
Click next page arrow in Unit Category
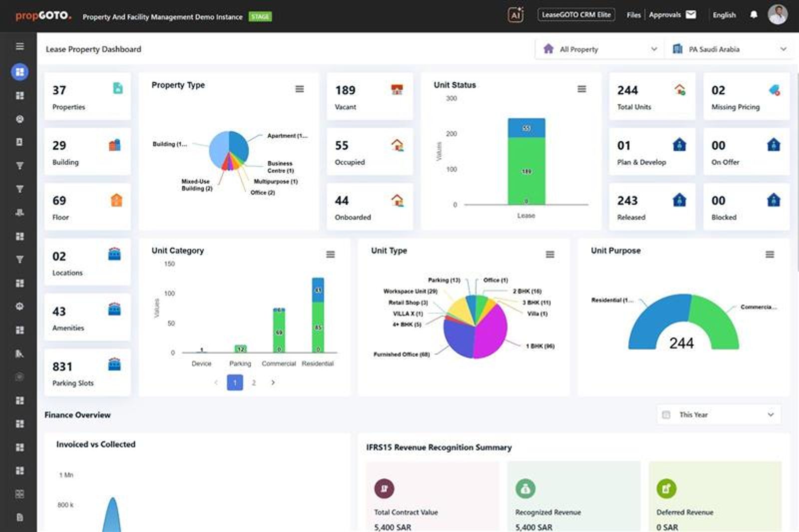[x=273, y=383]
